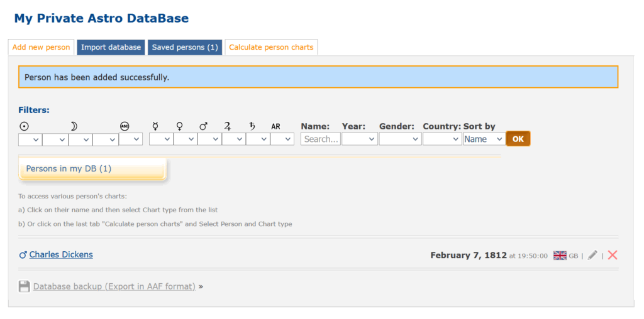Expand the Country filter dropdown
The height and width of the screenshot is (319, 644).
click(441, 139)
